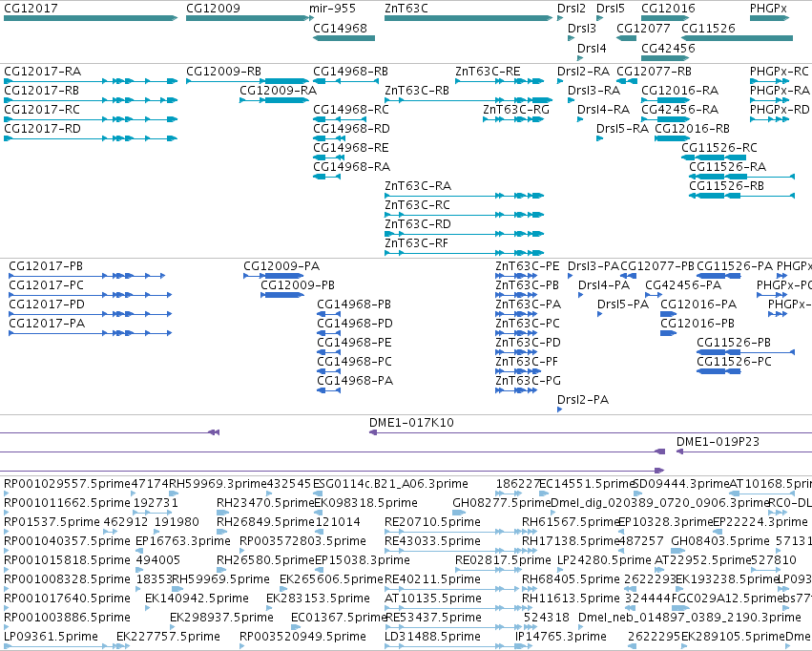Image resolution: width=812 pixels, height=651 pixels.
Task: Click transcript CG14968-RE
Action: (328, 157)
